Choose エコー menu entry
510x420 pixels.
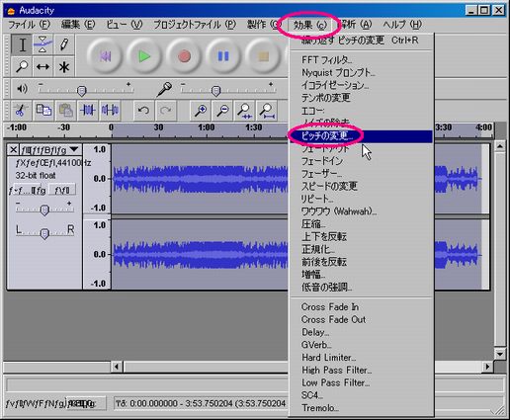[361, 111]
